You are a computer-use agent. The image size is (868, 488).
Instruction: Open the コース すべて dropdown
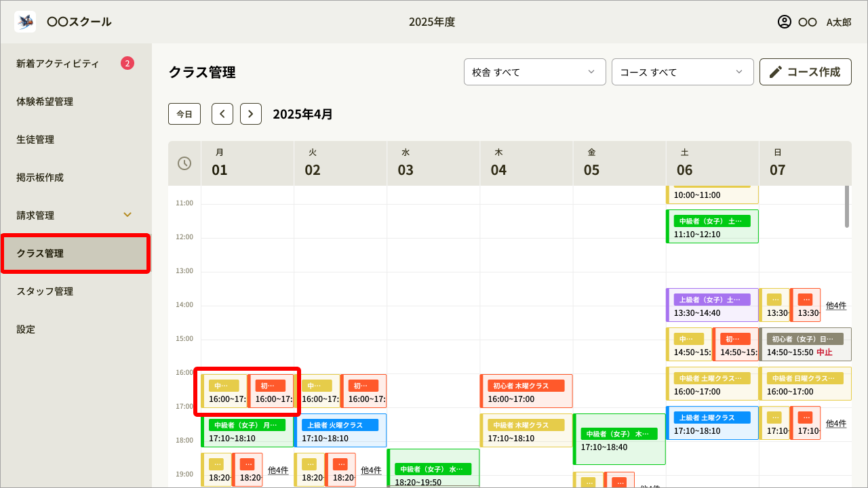[x=682, y=72]
